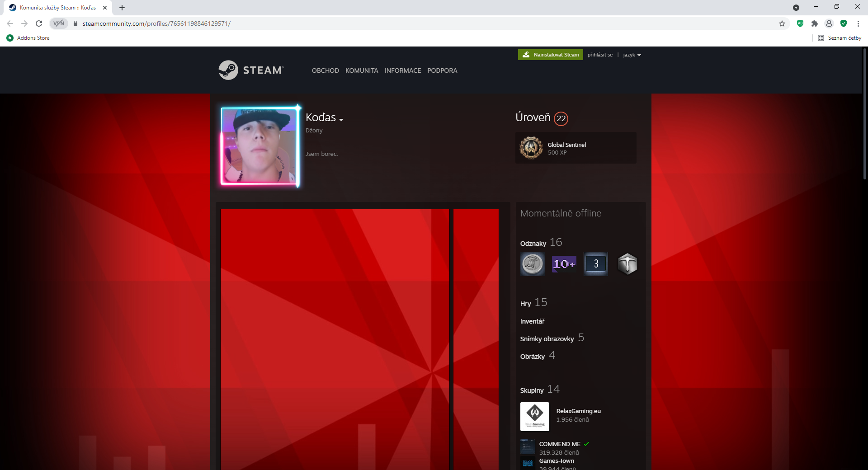Select the Komunita služby Steam tab

pos(57,8)
